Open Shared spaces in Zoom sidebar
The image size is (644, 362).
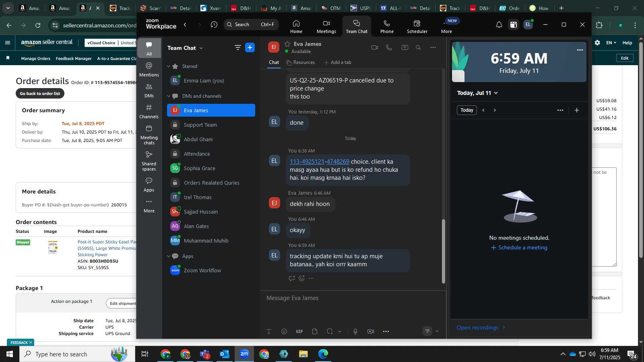pos(149,161)
